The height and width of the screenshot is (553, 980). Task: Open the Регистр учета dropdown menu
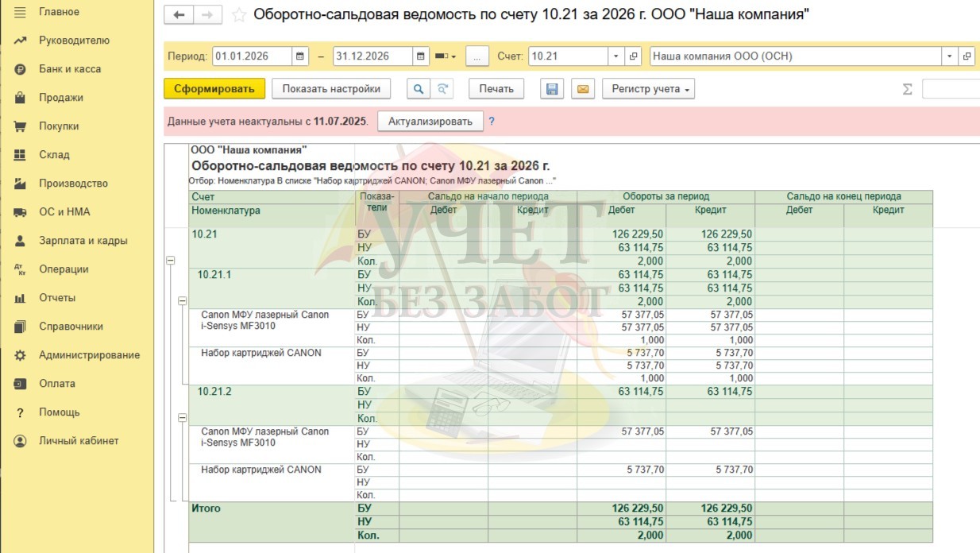tap(648, 89)
